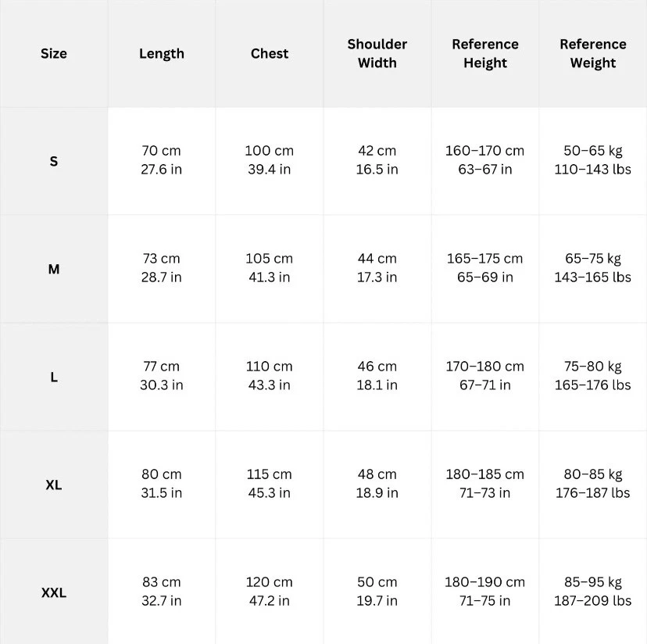This screenshot has width=647, height=644.
Task: Click the Length column header
Action: click(x=162, y=54)
